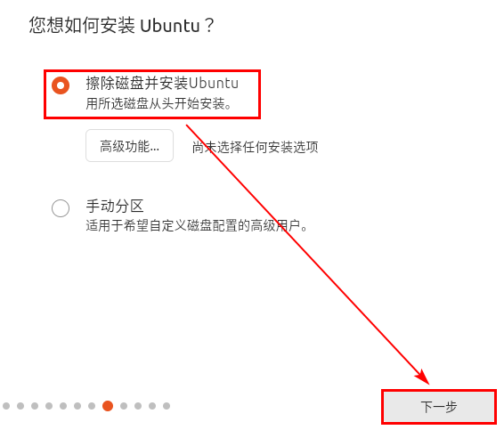Open the 高级功能... options button

coord(129,146)
